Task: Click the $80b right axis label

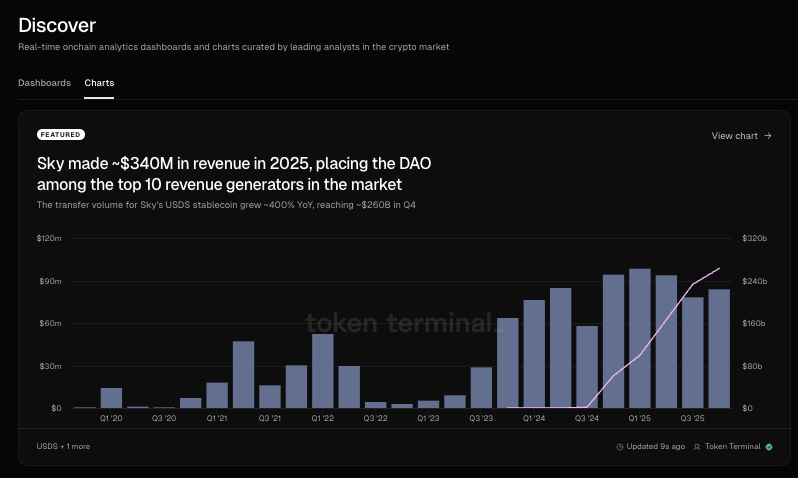Action: click(x=752, y=366)
